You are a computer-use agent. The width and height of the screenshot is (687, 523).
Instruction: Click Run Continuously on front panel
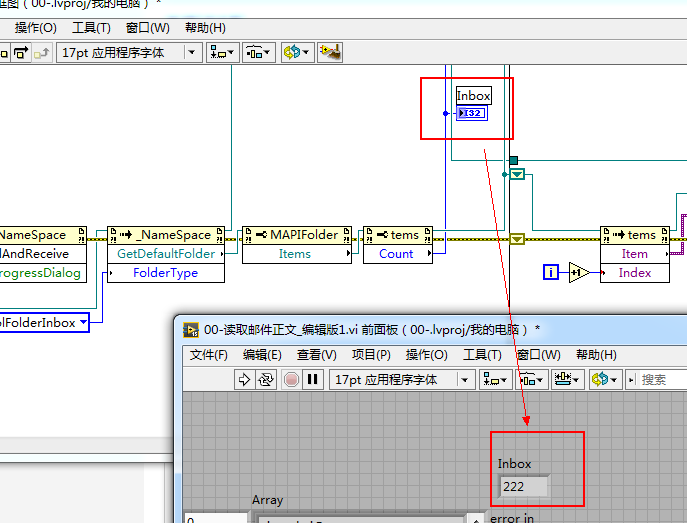(266, 379)
